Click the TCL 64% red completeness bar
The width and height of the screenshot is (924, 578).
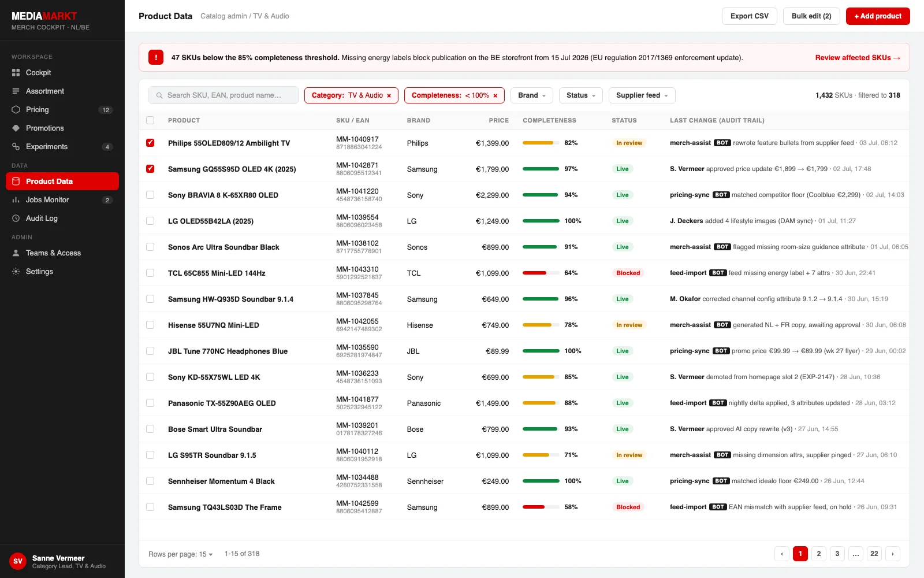(x=541, y=273)
